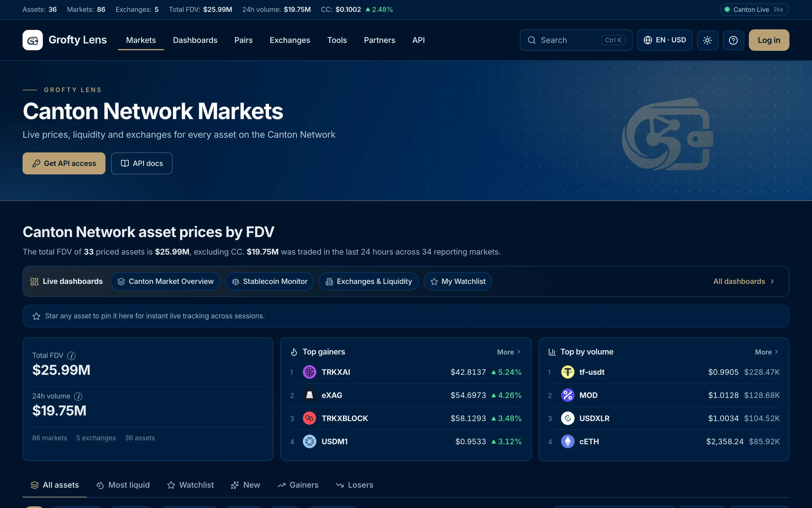Viewport: 812px width, 508px height.
Task: Click the tf-usdt token icon
Action: tap(567, 372)
